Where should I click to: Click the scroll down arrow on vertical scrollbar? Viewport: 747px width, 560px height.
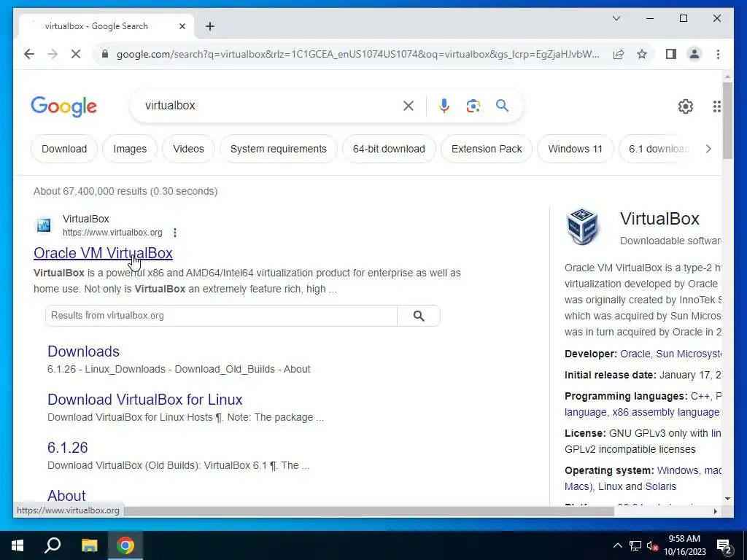(727, 499)
